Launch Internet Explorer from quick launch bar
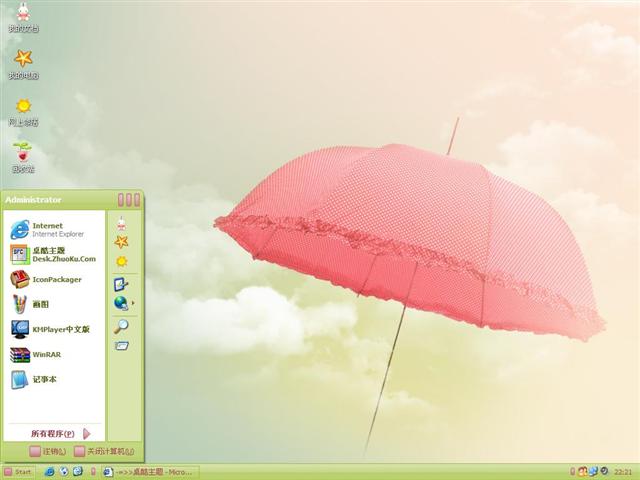The height and width of the screenshot is (480, 640). click(x=49, y=472)
